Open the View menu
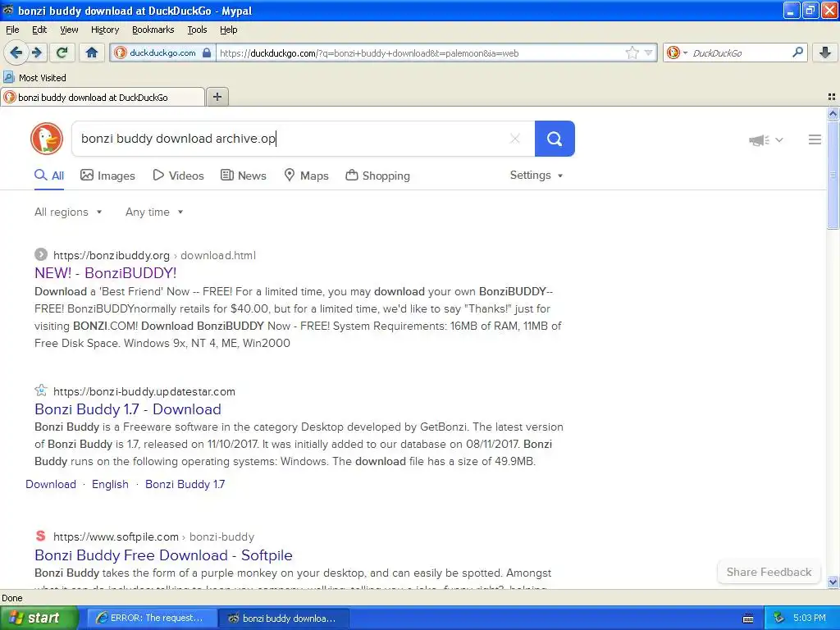 69,30
